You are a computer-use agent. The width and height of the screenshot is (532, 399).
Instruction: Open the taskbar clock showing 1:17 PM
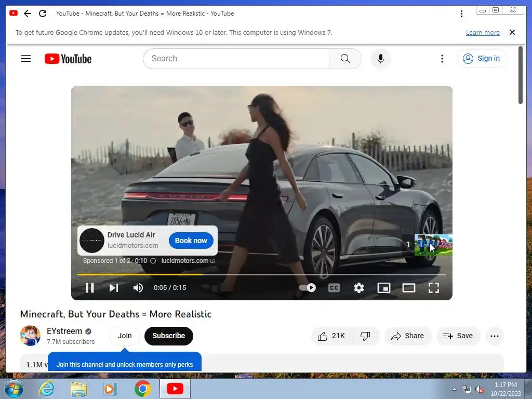(x=506, y=389)
